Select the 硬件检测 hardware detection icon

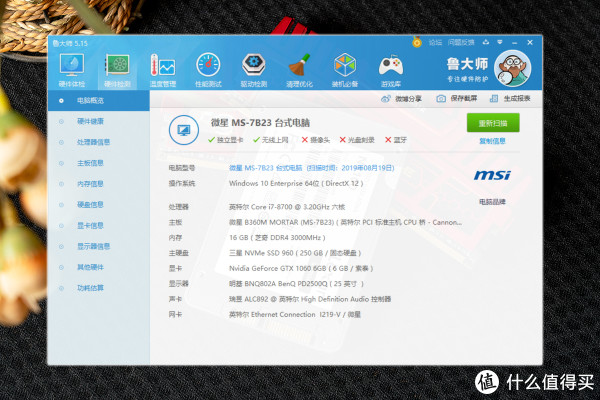click(117, 70)
